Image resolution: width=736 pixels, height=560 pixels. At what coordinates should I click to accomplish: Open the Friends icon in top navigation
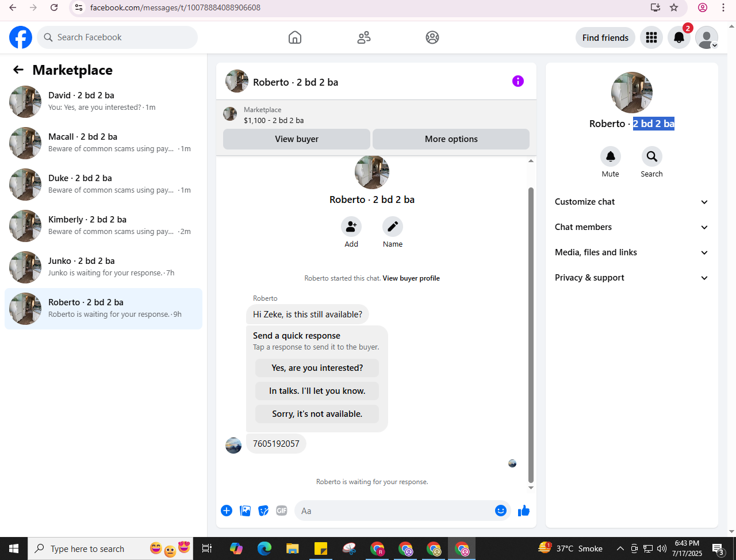(x=364, y=37)
